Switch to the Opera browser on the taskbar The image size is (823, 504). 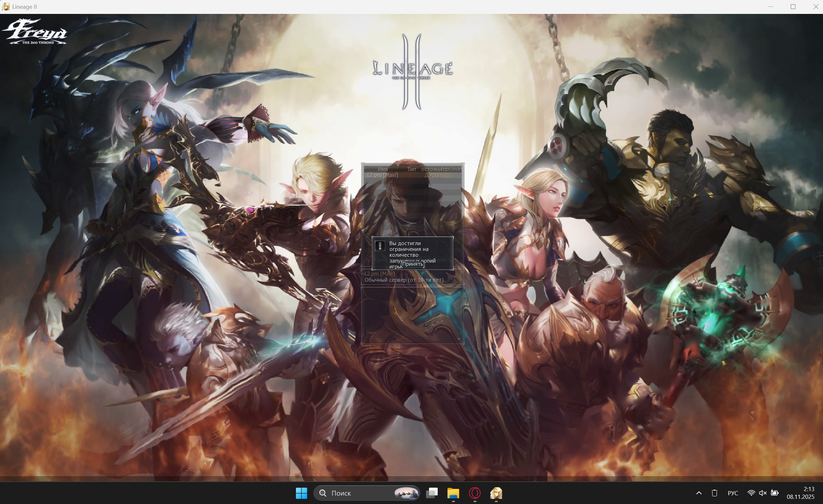[x=475, y=493]
